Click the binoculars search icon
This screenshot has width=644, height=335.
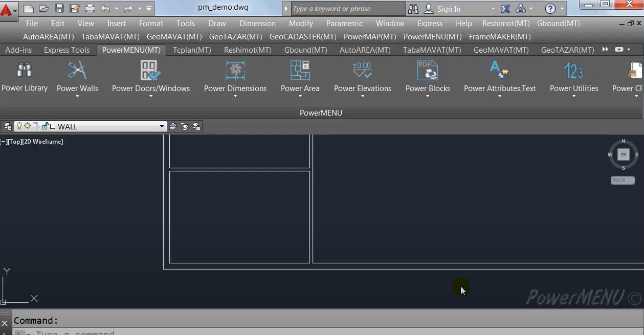tap(413, 9)
